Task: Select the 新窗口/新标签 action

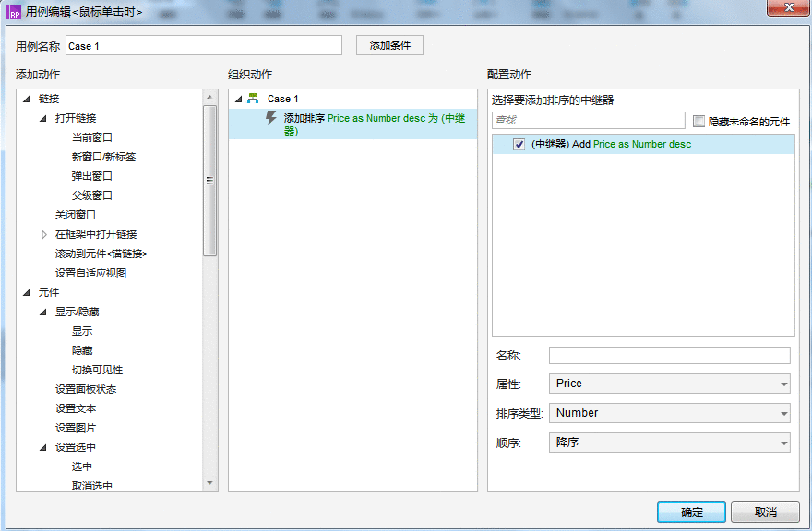Action: (103, 157)
